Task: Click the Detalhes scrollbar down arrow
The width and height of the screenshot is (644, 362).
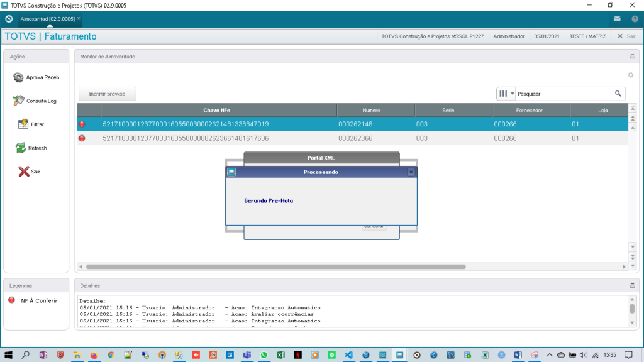Action: pyautogui.click(x=632, y=323)
